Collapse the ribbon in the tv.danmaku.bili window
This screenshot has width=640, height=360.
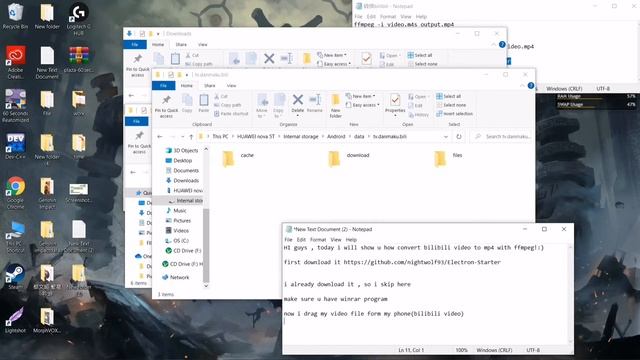point(522,86)
